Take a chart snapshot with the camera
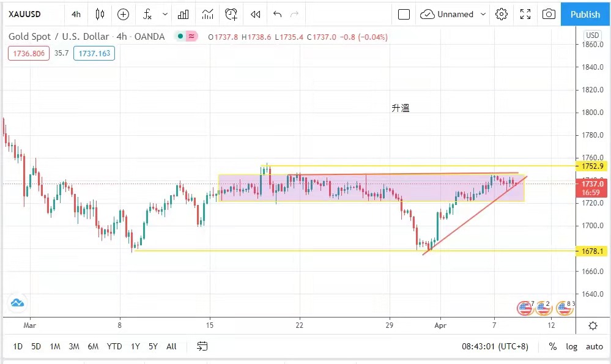This screenshot has height=364, width=611. pos(549,14)
